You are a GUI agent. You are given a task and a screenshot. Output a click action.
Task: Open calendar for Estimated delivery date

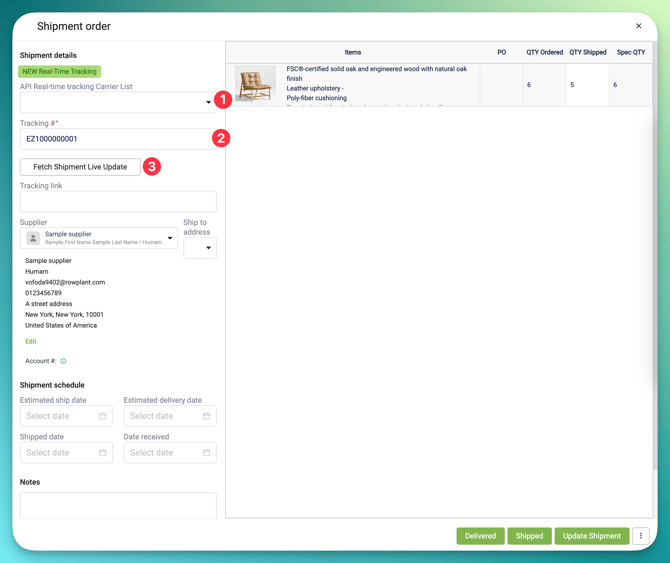(206, 416)
